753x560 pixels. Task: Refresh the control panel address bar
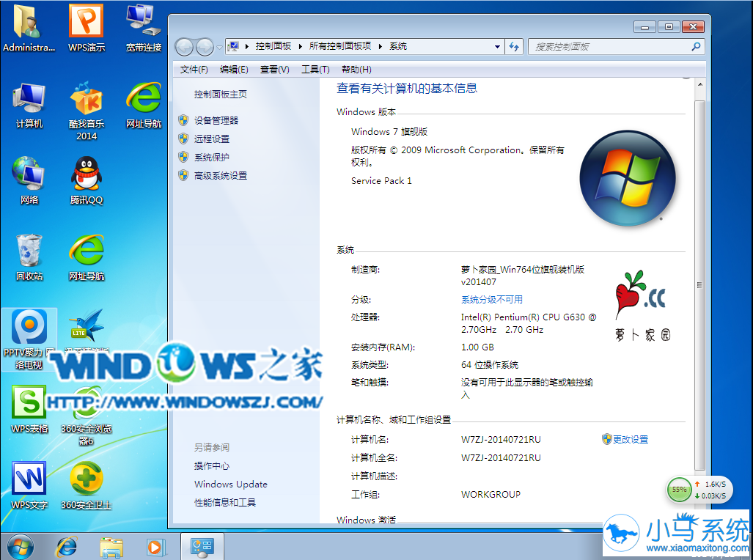click(x=514, y=47)
